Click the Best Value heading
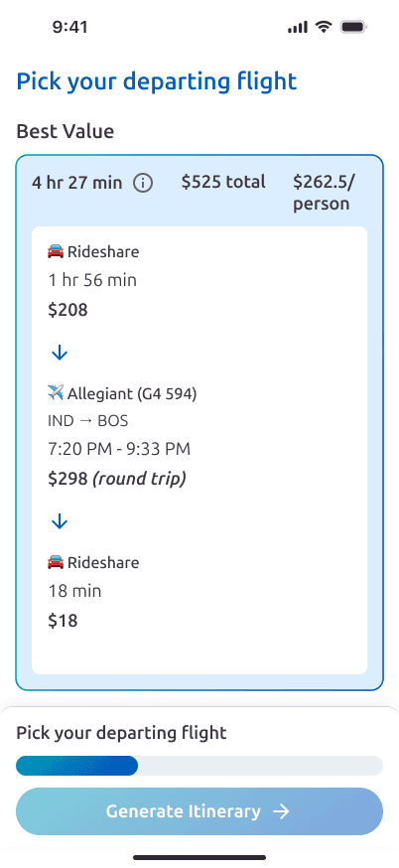Viewport: 399px width, 868px height. (66, 131)
